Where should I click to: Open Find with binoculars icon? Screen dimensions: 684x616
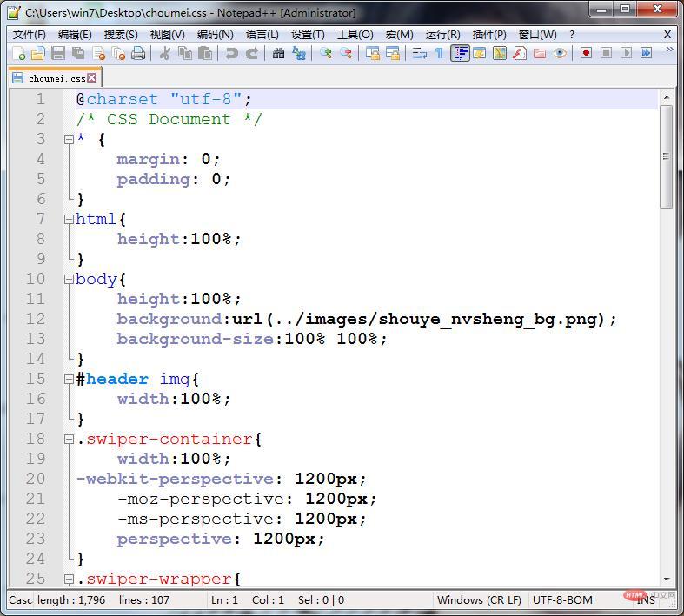(x=278, y=53)
